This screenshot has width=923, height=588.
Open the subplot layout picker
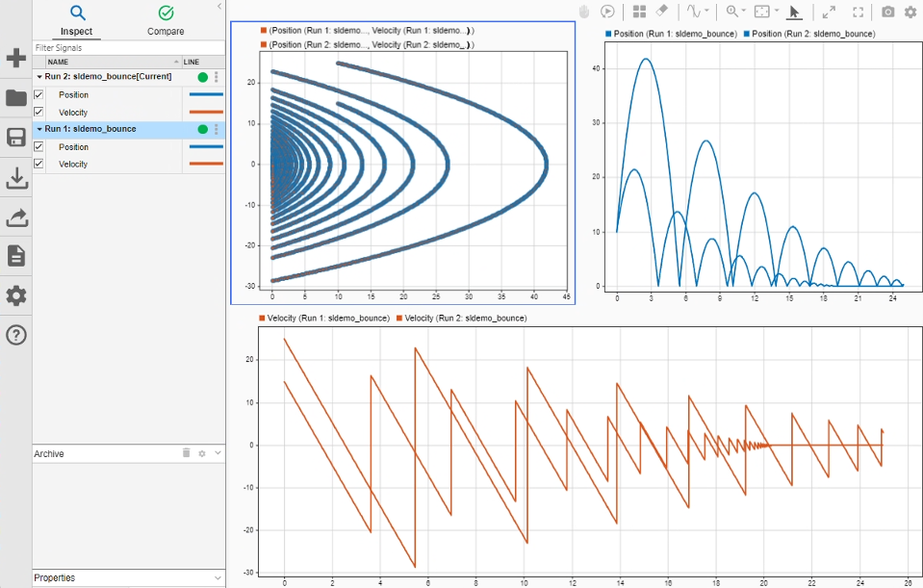coord(639,12)
